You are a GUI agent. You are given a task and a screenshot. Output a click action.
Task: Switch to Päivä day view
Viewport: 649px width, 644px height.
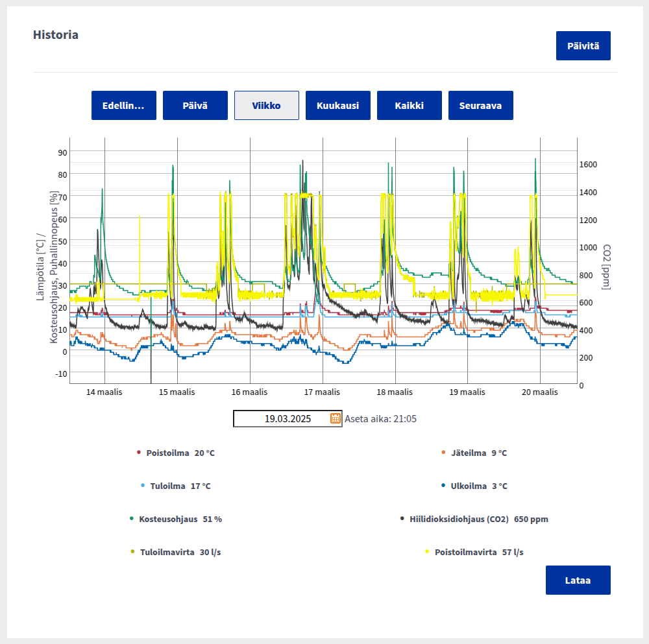click(x=195, y=106)
